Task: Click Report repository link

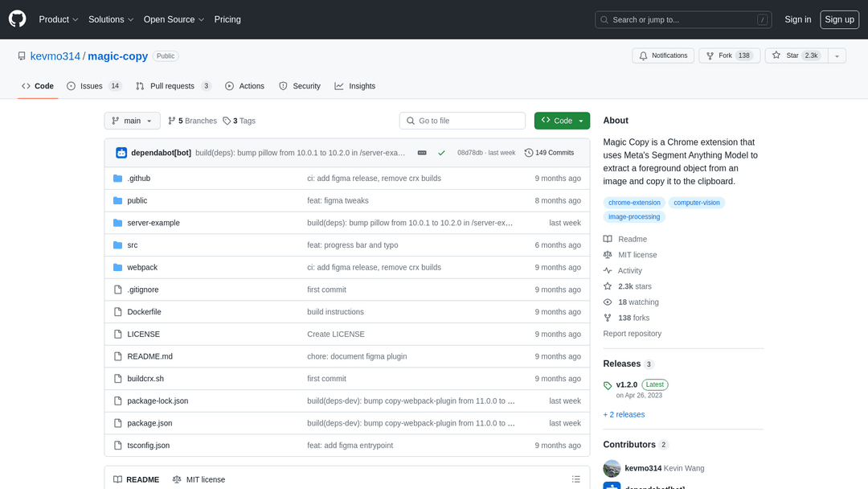Action: pyautogui.click(x=633, y=334)
